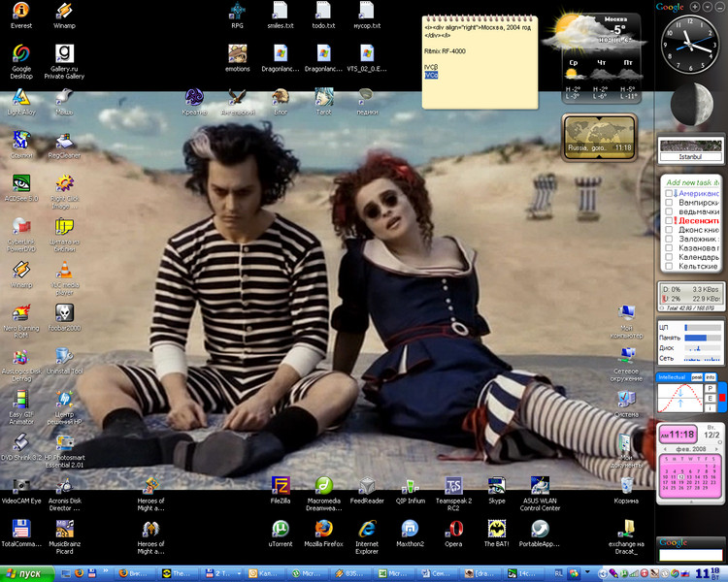Expand the Quick Launch overflow chevron
Screen dimensions: 728x582
[106, 572]
